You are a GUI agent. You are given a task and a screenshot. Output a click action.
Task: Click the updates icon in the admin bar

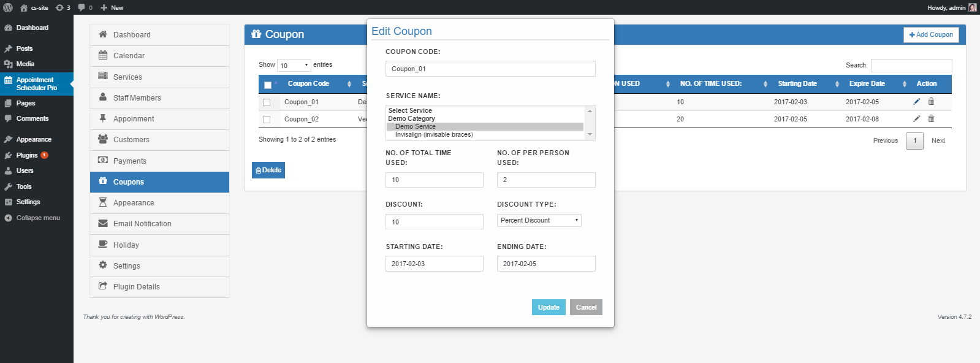coord(59,7)
